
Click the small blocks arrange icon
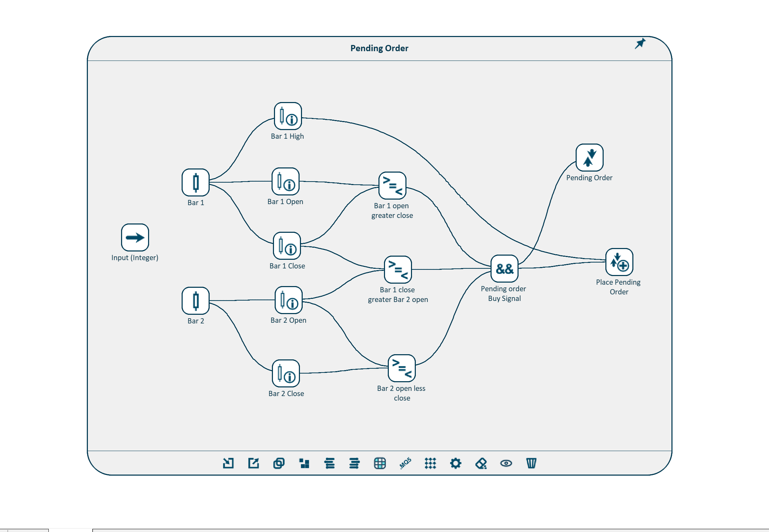[304, 463]
